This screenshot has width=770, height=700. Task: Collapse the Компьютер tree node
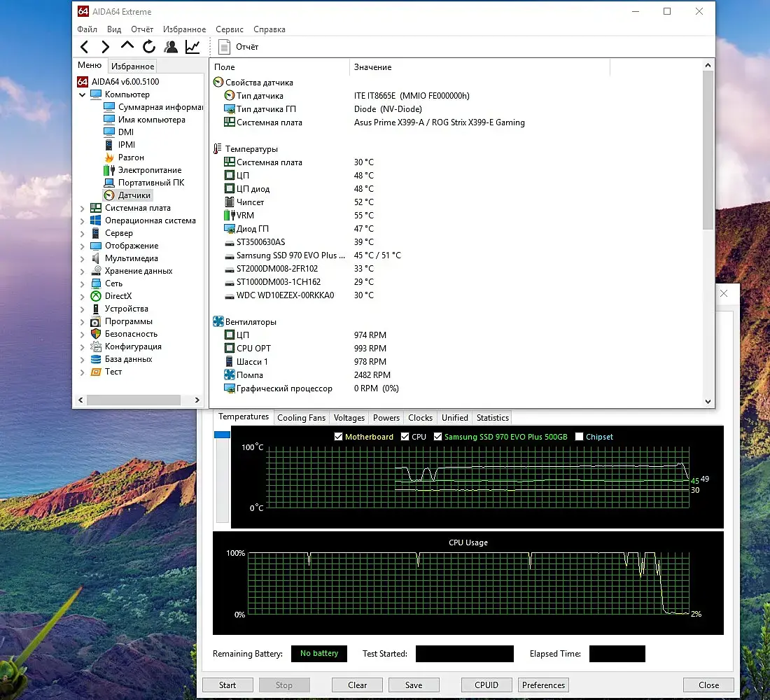82,94
